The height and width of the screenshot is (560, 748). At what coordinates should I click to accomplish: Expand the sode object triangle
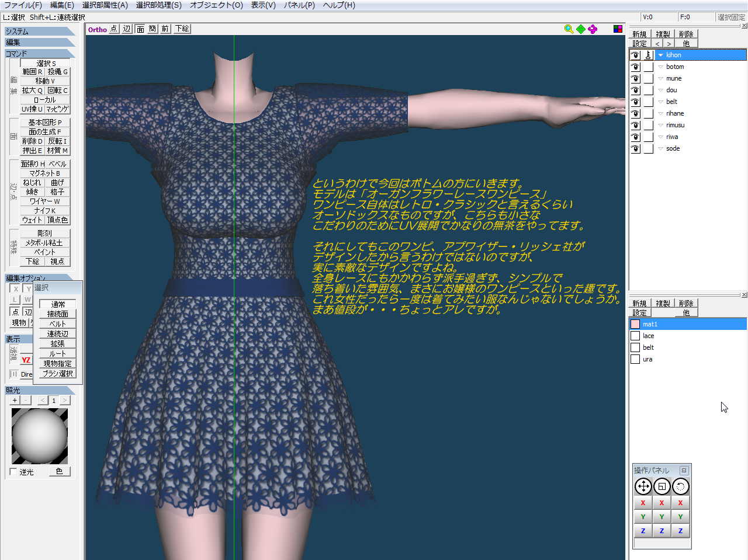tap(660, 148)
